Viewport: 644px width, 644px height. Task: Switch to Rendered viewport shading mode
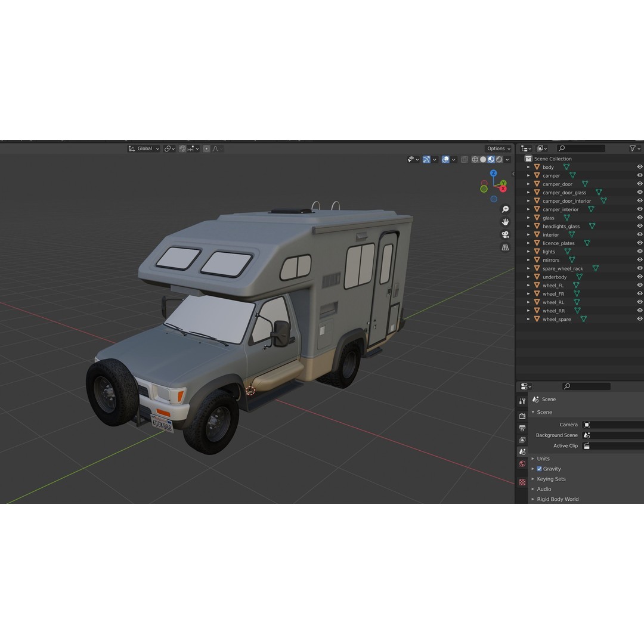pos(499,159)
